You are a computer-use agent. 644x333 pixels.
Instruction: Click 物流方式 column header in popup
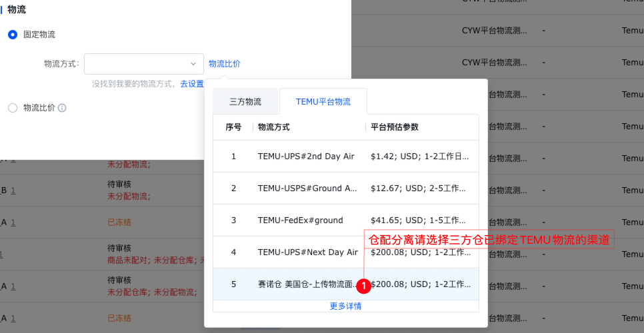[x=274, y=127]
